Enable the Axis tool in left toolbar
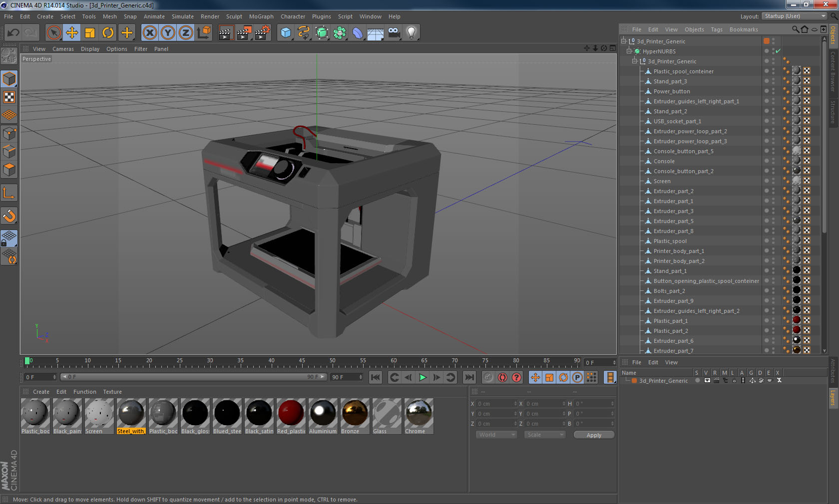The width and height of the screenshot is (839, 504). coord(9,193)
